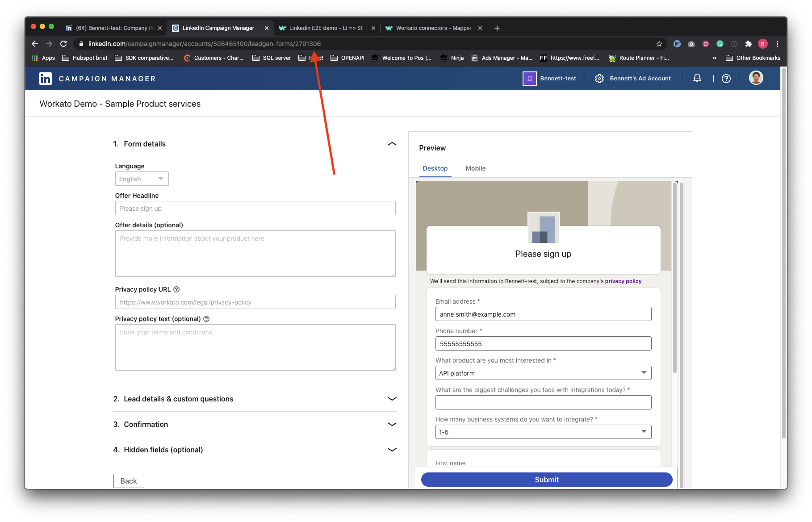Open the LinkedIn Campaign Manager home icon
The image size is (812, 522).
[46, 78]
